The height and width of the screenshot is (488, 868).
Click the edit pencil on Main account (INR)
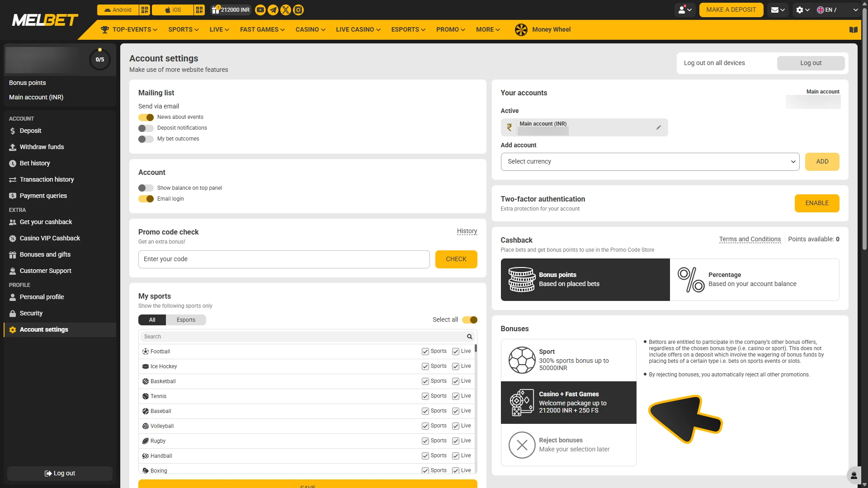(659, 127)
